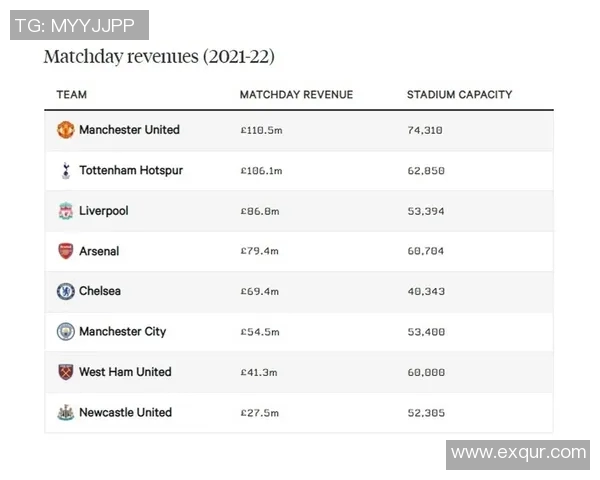The width and height of the screenshot is (600, 480).
Task: Click the Tottenham Hotspur club crest
Action: [x=66, y=171]
